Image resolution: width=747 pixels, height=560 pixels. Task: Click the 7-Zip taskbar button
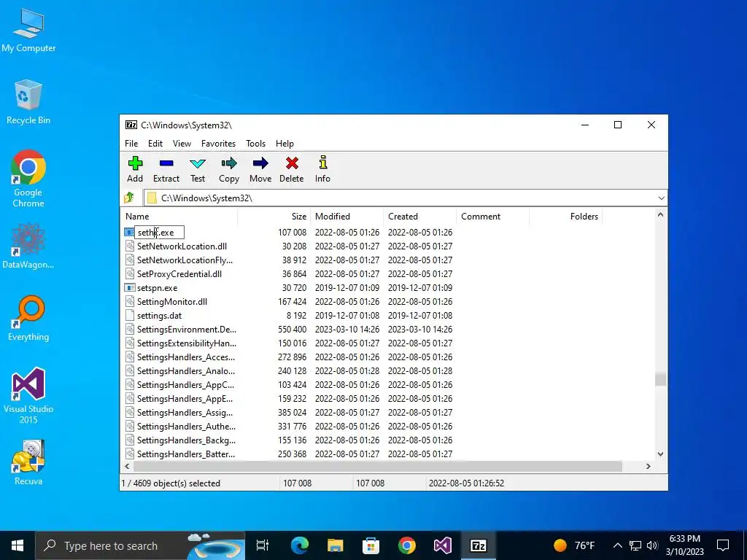[479, 545]
